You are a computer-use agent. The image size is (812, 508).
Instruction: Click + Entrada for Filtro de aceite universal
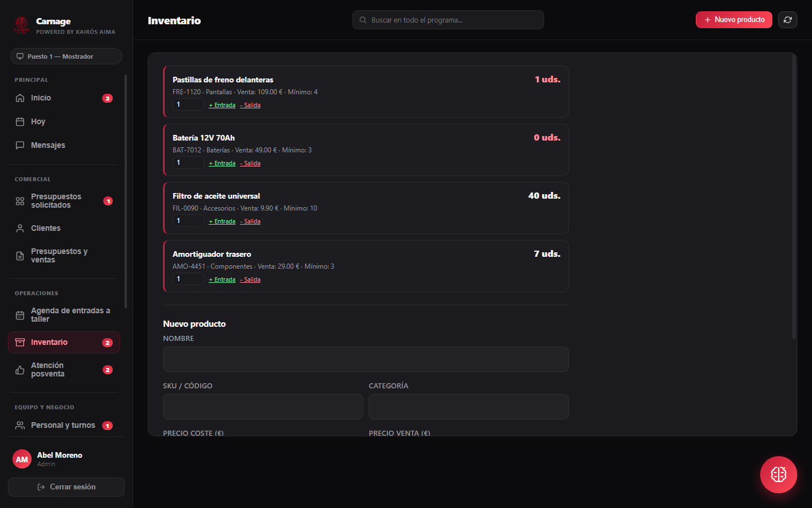coord(222,221)
